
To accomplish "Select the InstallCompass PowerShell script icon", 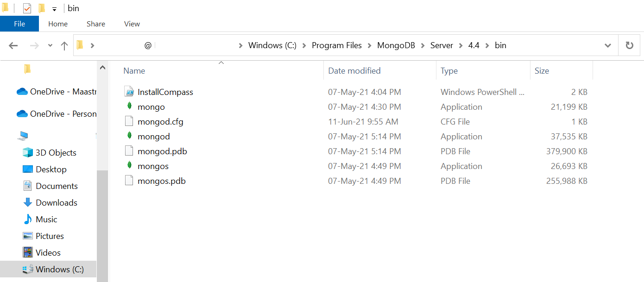I will coord(129,92).
